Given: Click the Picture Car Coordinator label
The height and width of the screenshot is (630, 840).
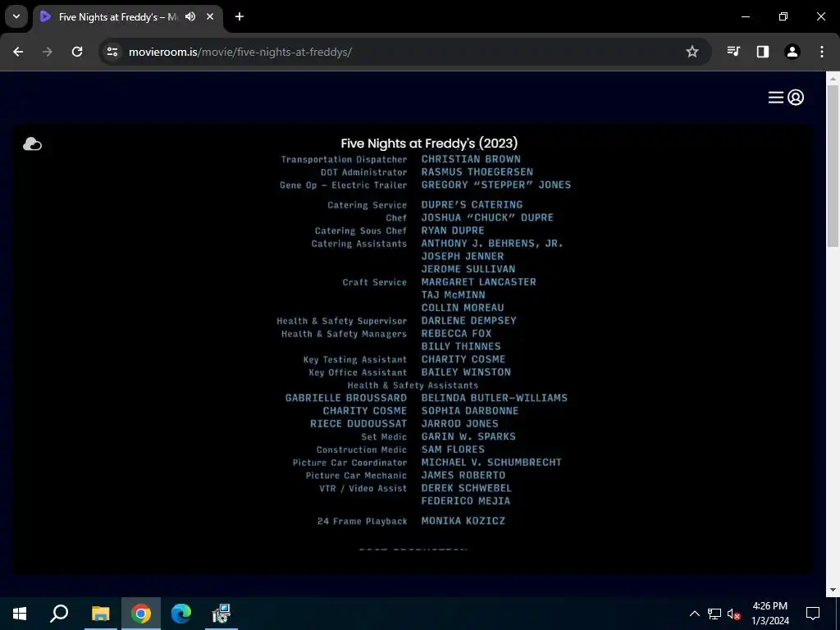Looking at the screenshot, I should 349,463.
